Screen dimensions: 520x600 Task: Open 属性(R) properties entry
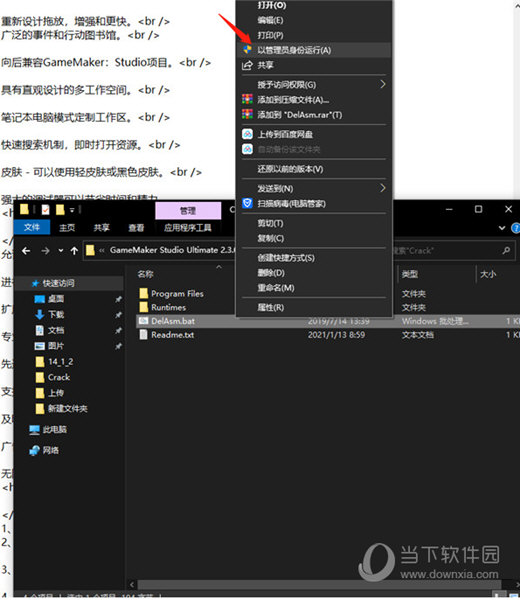pos(271,307)
